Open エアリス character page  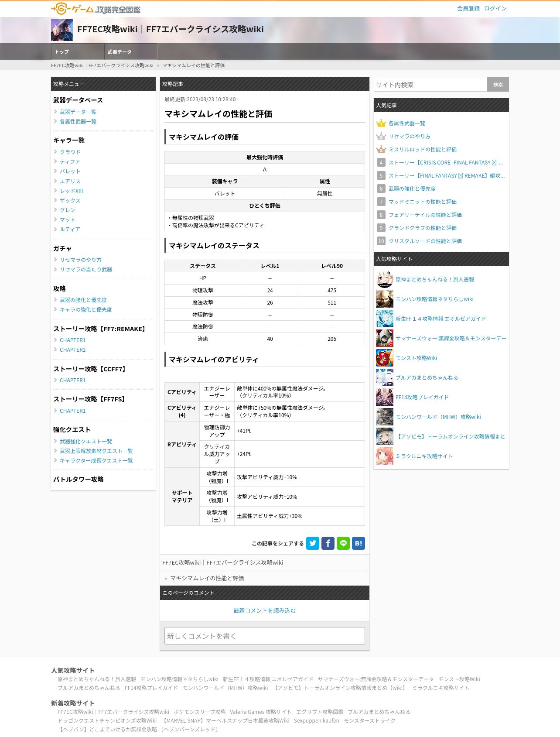click(x=70, y=181)
